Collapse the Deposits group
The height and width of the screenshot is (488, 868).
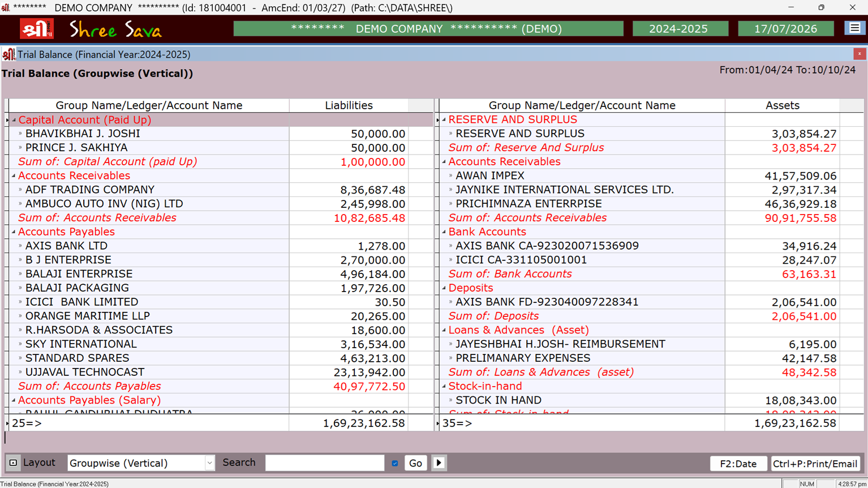coord(444,288)
